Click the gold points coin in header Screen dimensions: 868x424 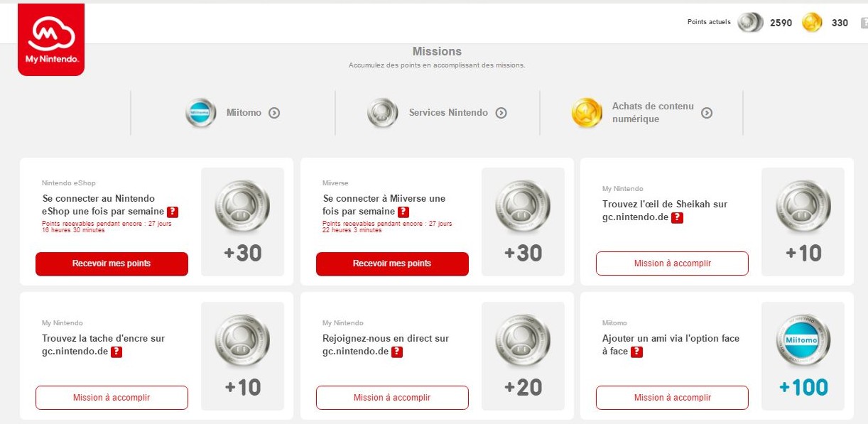(812, 23)
